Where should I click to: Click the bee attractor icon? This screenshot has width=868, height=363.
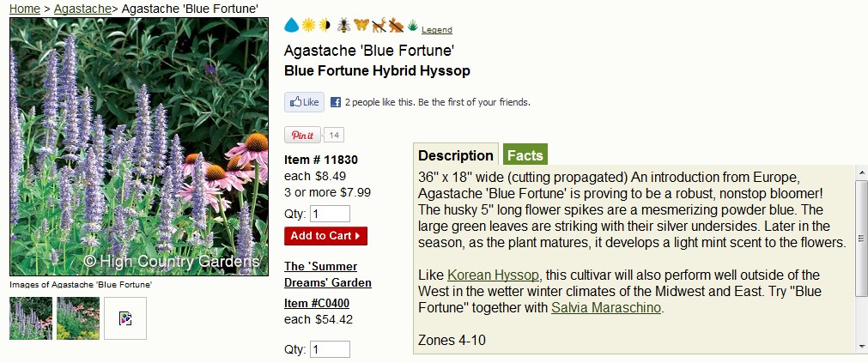click(343, 25)
